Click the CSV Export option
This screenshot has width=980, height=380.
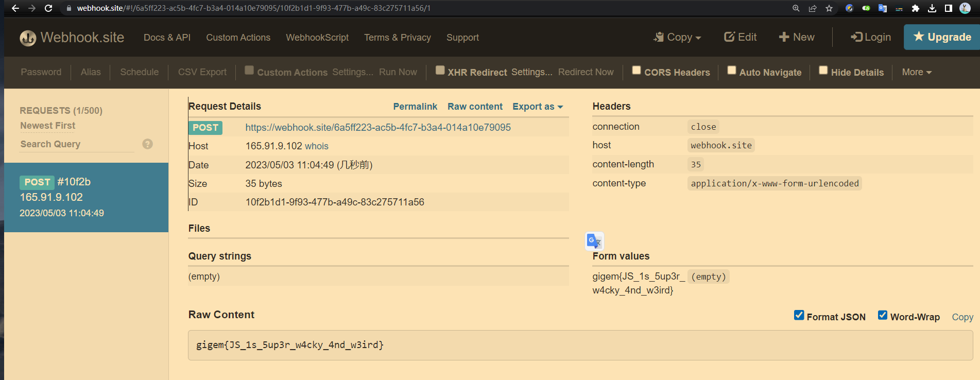click(x=202, y=72)
